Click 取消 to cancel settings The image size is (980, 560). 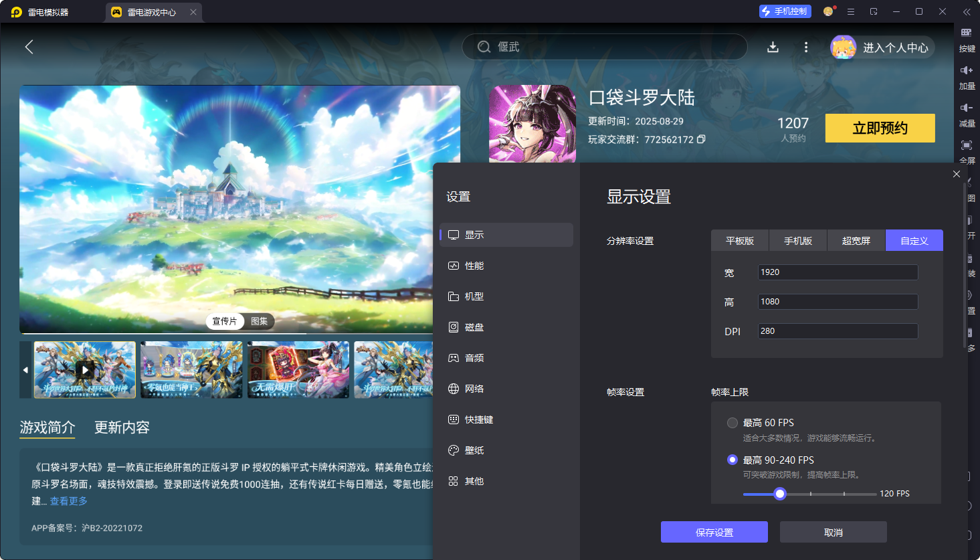click(x=834, y=532)
